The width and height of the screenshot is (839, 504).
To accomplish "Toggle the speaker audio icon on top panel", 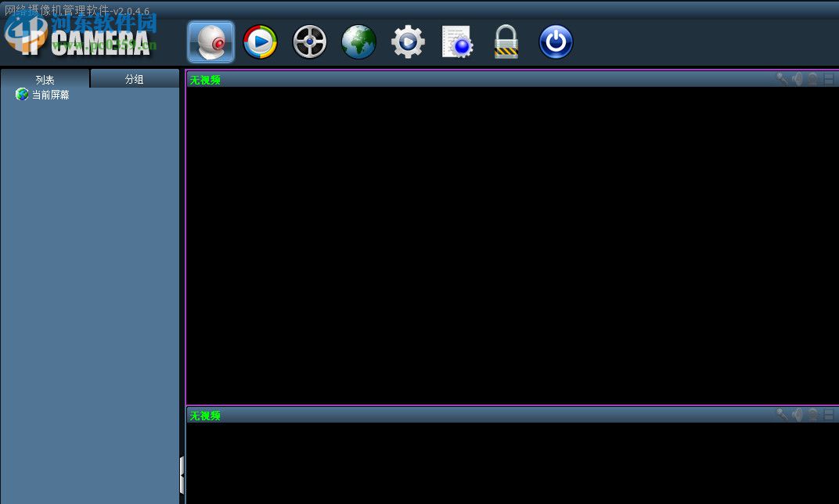I will 798,79.
